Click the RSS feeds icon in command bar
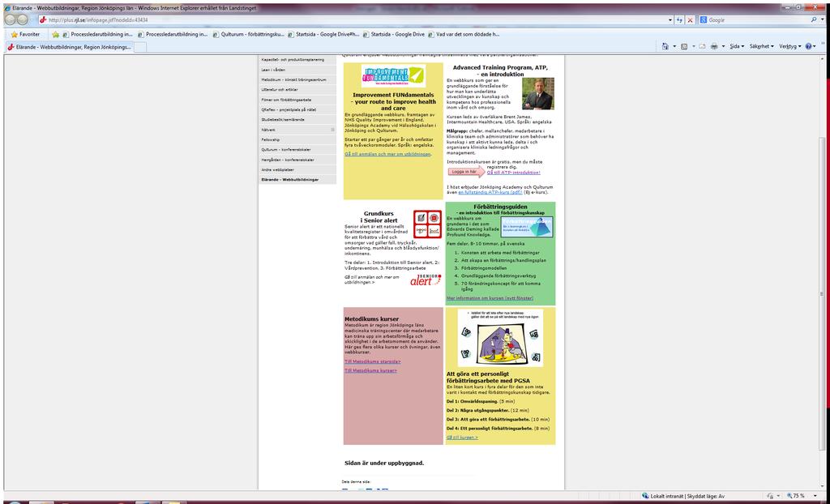Image resolution: width=830 pixels, height=504 pixels. (684, 46)
